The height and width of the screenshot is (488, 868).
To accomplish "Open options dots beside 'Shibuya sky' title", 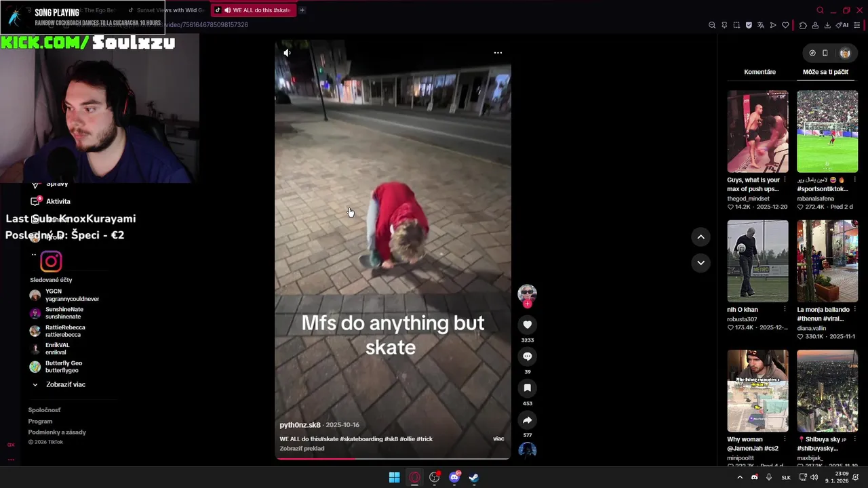I will pyautogui.click(x=854, y=439).
